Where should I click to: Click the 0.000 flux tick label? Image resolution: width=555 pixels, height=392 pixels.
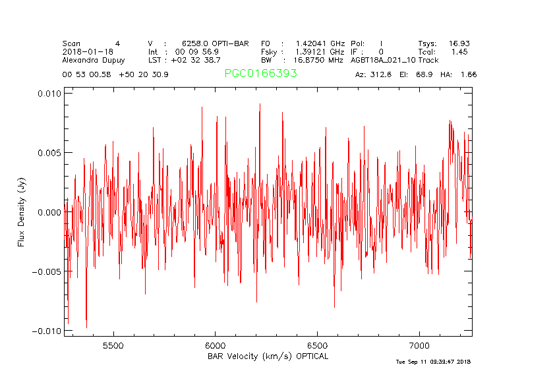click(49, 212)
